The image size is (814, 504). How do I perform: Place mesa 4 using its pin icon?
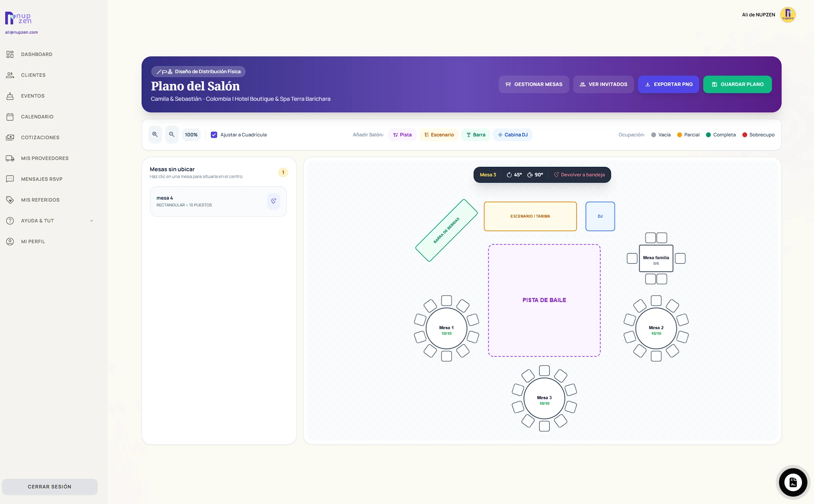[x=274, y=201]
